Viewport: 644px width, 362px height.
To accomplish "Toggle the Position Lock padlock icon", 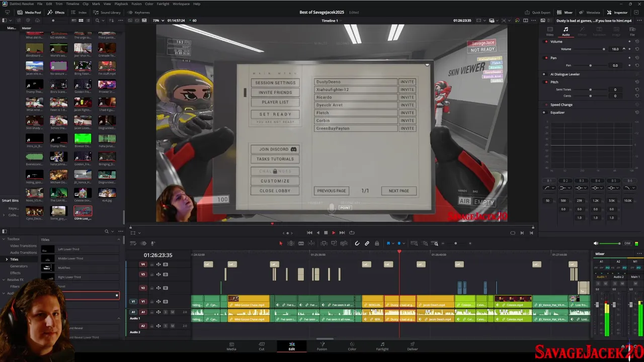I will click(377, 243).
